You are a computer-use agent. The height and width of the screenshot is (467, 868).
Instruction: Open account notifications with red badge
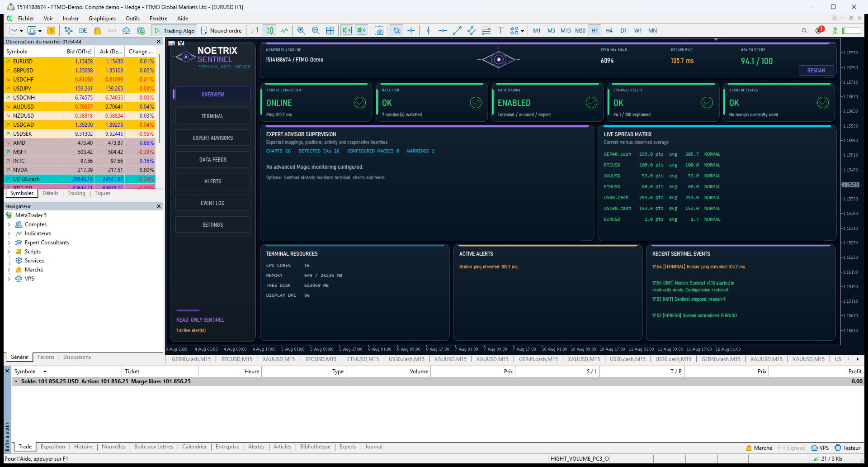820,30
